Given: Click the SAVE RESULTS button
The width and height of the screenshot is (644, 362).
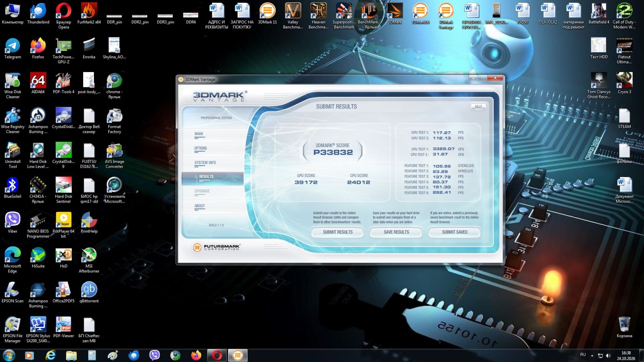Looking at the screenshot, I should coord(396,232).
